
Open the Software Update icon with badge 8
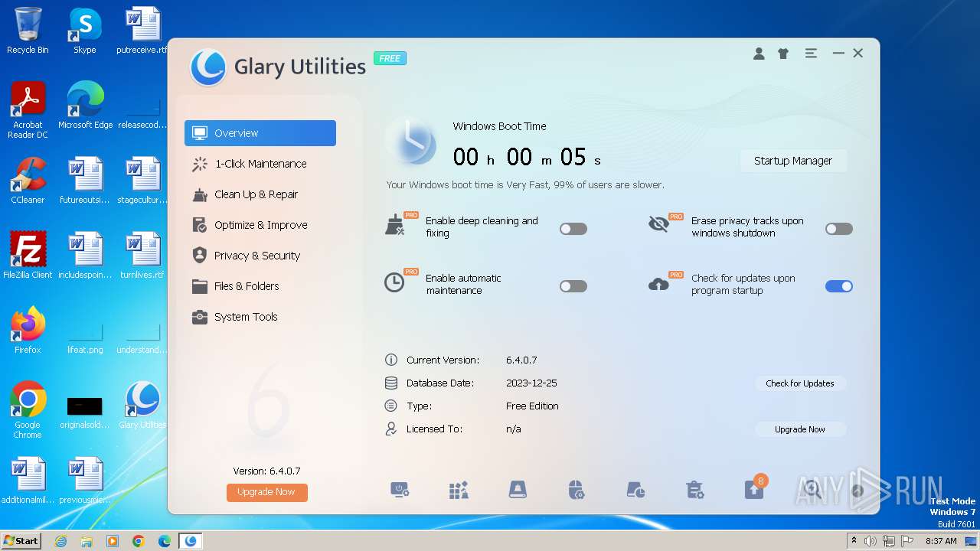click(x=755, y=488)
